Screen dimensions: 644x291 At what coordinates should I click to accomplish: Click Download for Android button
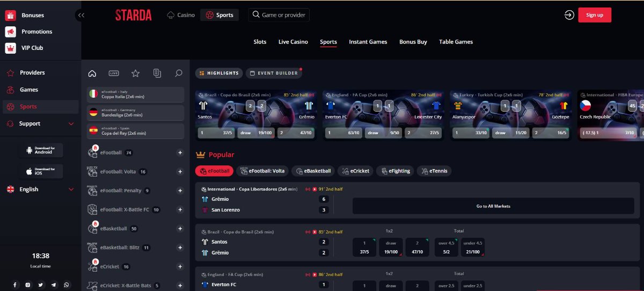point(40,150)
